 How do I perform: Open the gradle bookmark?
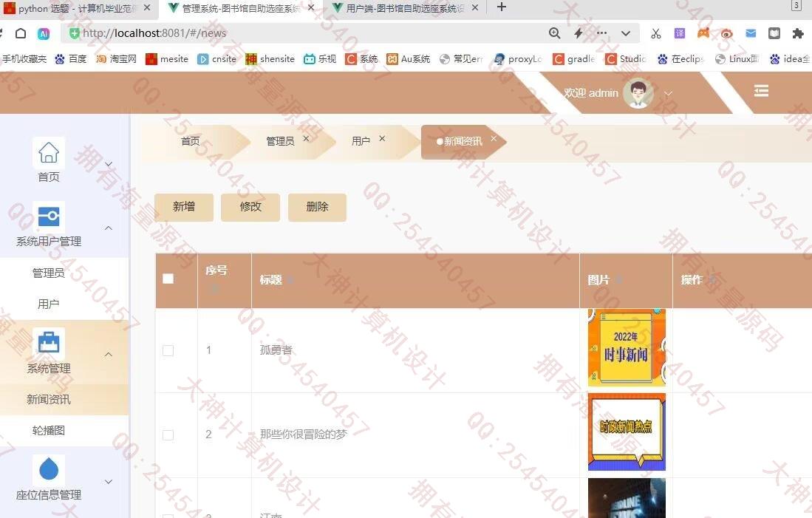click(x=574, y=59)
